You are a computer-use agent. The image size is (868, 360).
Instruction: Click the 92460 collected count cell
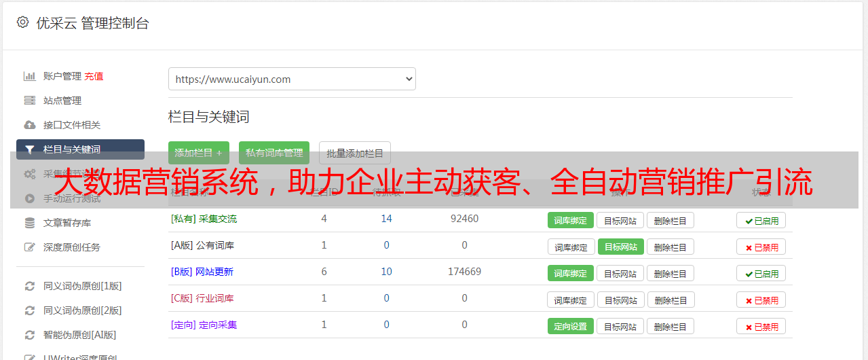[465, 219]
